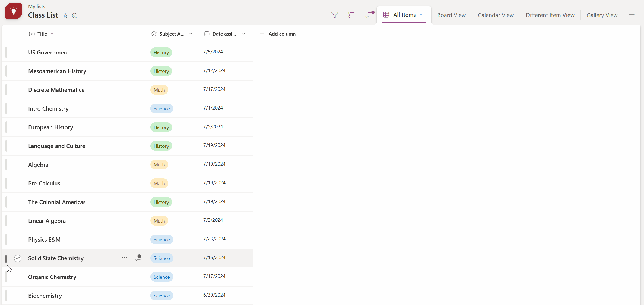Favorite the list with star icon

tap(65, 15)
